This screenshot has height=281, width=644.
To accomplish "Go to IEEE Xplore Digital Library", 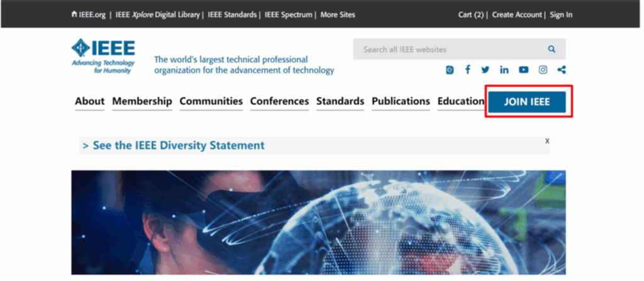I will [158, 15].
